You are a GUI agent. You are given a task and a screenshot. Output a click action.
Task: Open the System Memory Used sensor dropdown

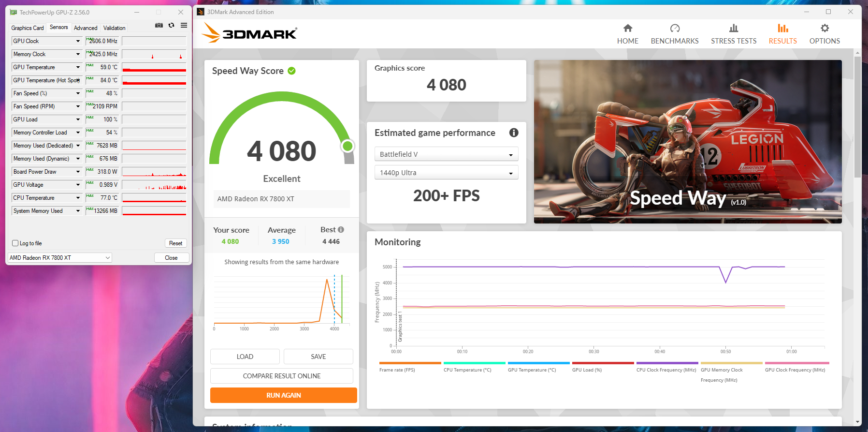tap(78, 211)
